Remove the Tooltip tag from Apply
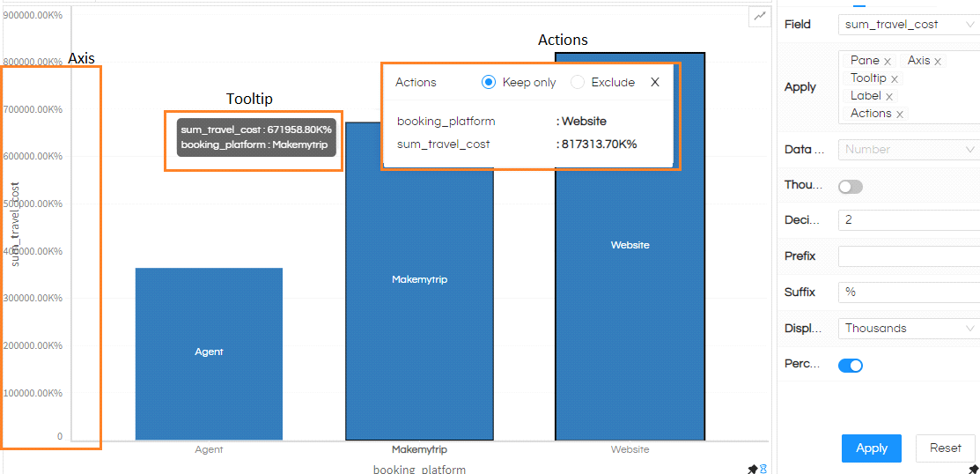This screenshot has height=474, width=980. coord(895,78)
